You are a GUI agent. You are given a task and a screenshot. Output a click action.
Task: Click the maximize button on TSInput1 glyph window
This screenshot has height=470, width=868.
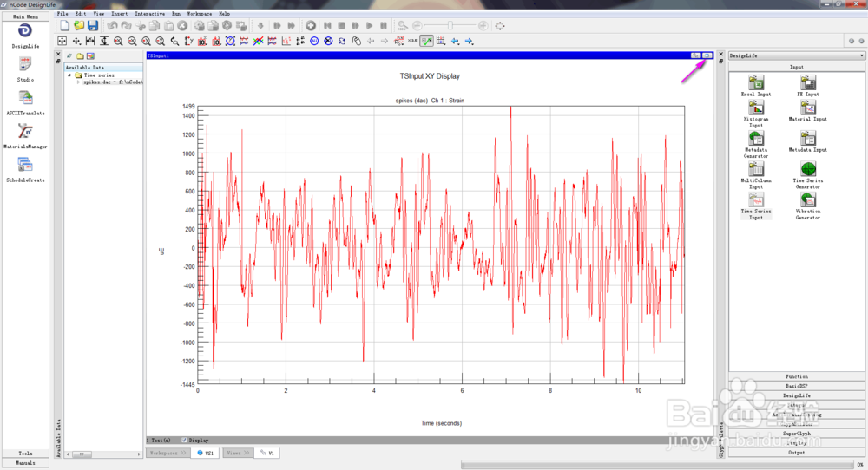707,55
